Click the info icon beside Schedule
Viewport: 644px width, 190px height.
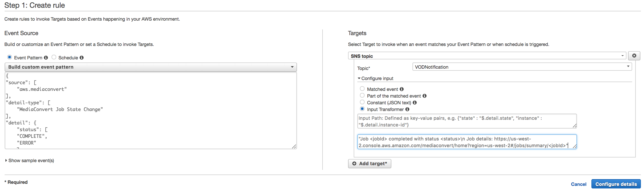tap(81, 58)
